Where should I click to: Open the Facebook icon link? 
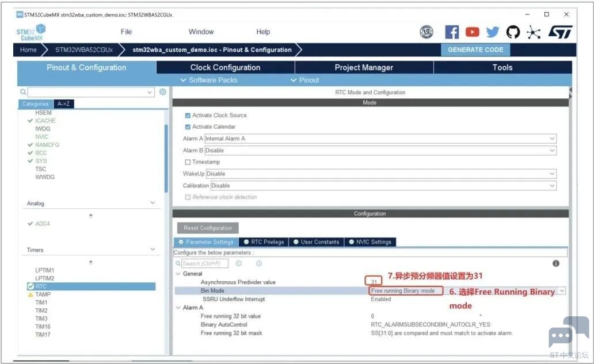[452, 32]
